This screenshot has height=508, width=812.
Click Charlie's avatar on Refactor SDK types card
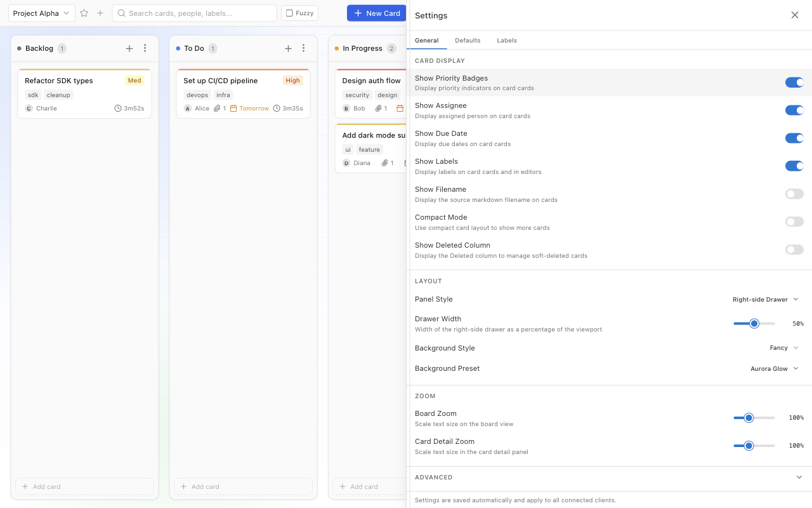pyautogui.click(x=29, y=108)
